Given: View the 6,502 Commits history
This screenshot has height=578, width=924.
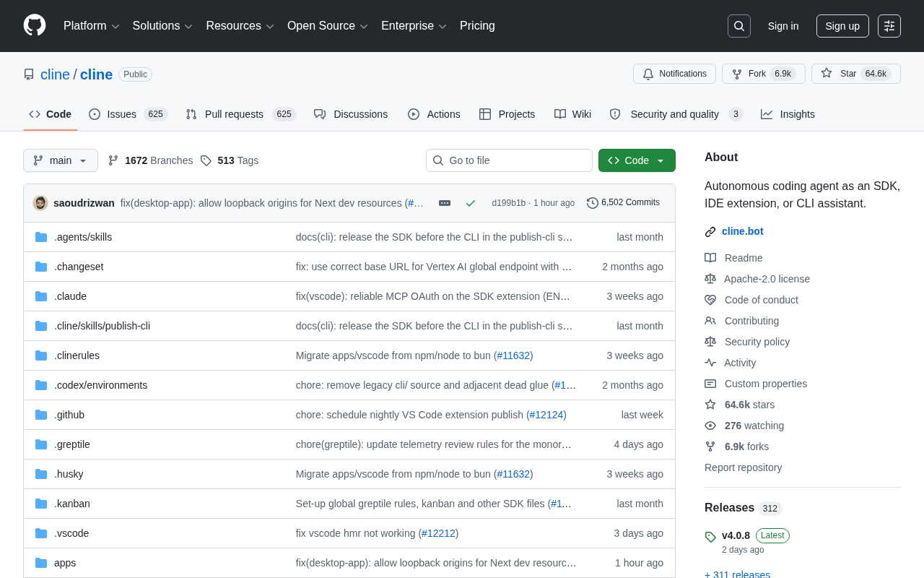Looking at the screenshot, I should [623, 203].
